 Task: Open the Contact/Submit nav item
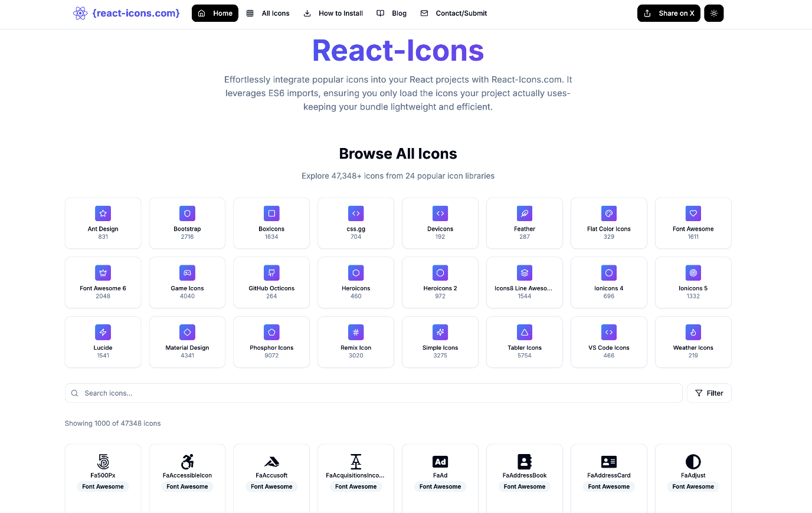click(454, 13)
